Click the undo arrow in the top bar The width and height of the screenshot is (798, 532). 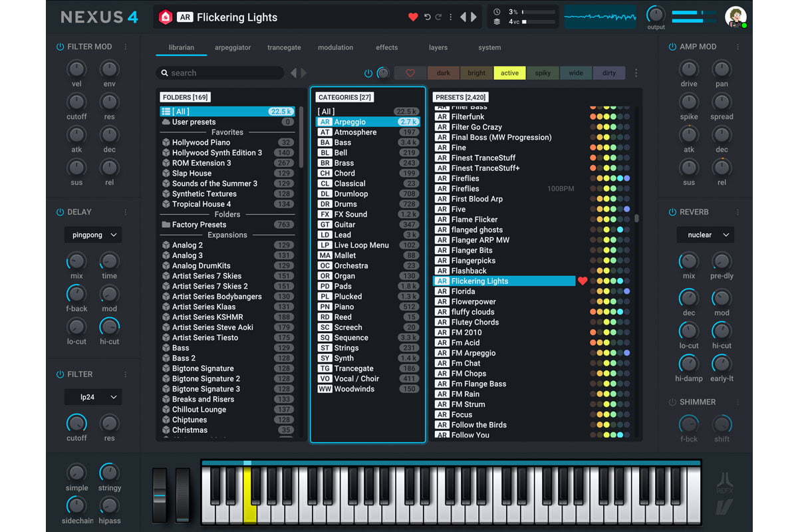[x=428, y=17]
